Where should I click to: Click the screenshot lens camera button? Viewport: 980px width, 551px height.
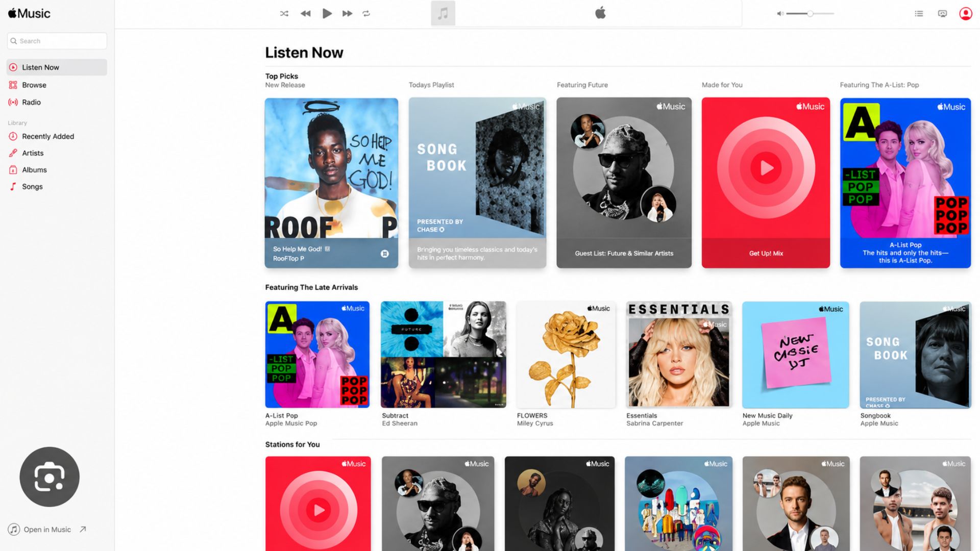(50, 477)
